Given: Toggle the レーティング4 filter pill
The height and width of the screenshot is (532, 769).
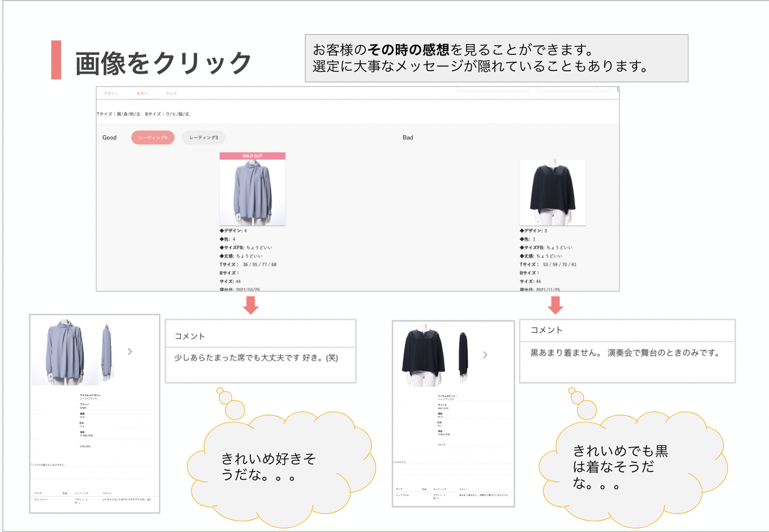Looking at the screenshot, I should [x=153, y=138].
